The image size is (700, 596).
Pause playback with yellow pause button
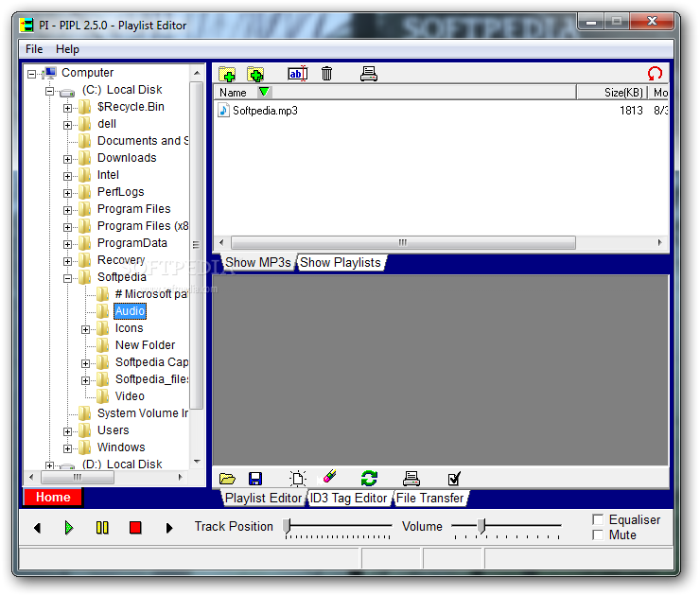pyautogui.click(x=102, y=528)
